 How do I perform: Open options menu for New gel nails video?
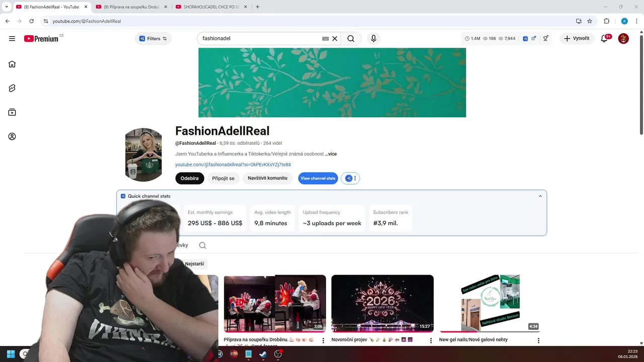pos(538,341)
